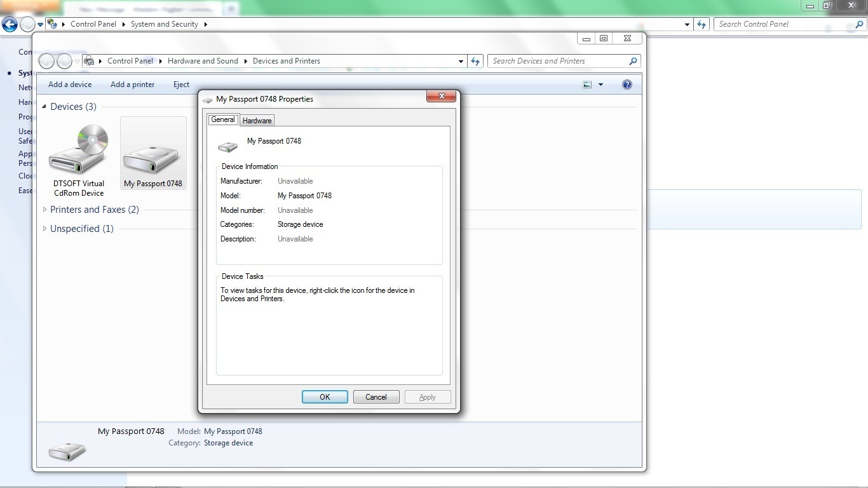This screenshot has width=868, height=488.
Task: Go forward in the System and Security window
Action: click(x=27, y=24)
